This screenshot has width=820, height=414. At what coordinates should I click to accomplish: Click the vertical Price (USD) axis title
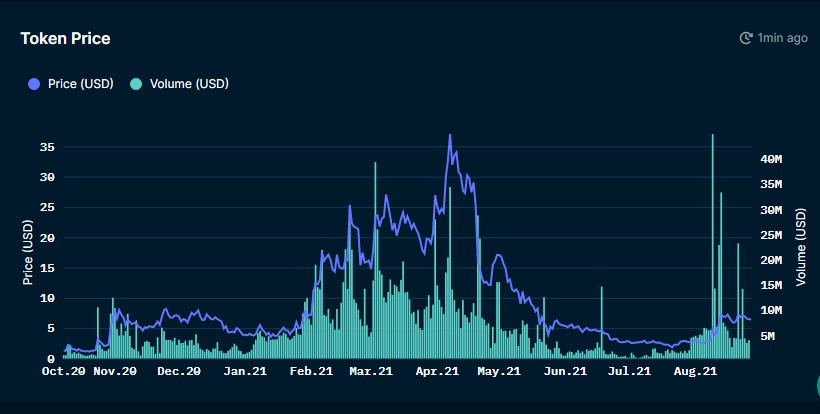click(28, 252)
